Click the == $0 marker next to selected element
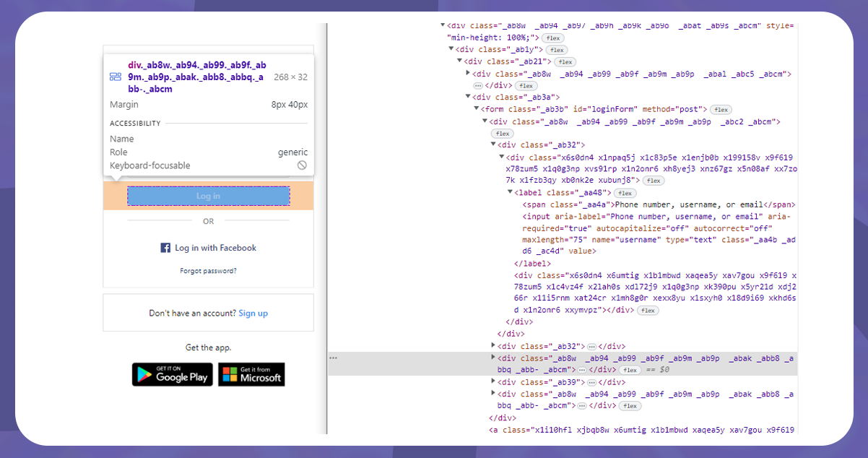 click(x=659, y=370)
